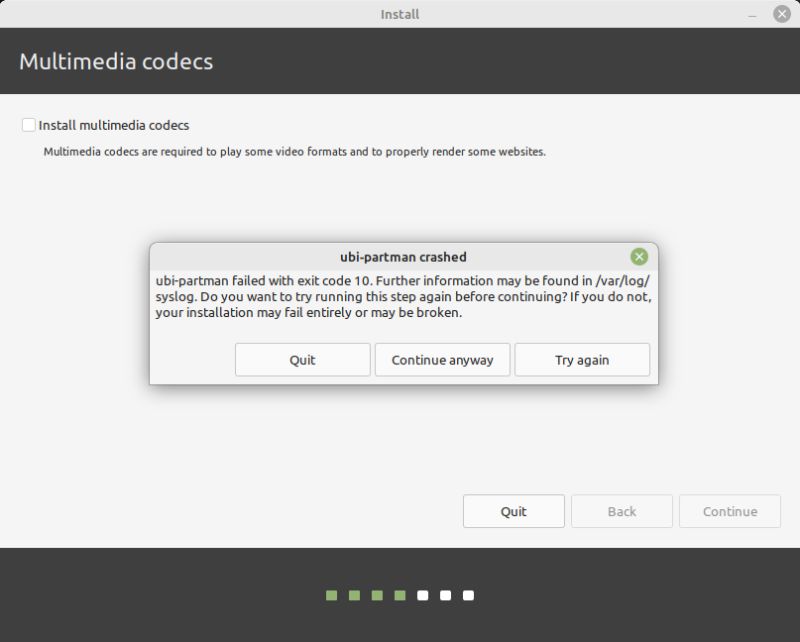
Task: Choose Continue anyway in the crash dialog
Action: tap(442, 359)
